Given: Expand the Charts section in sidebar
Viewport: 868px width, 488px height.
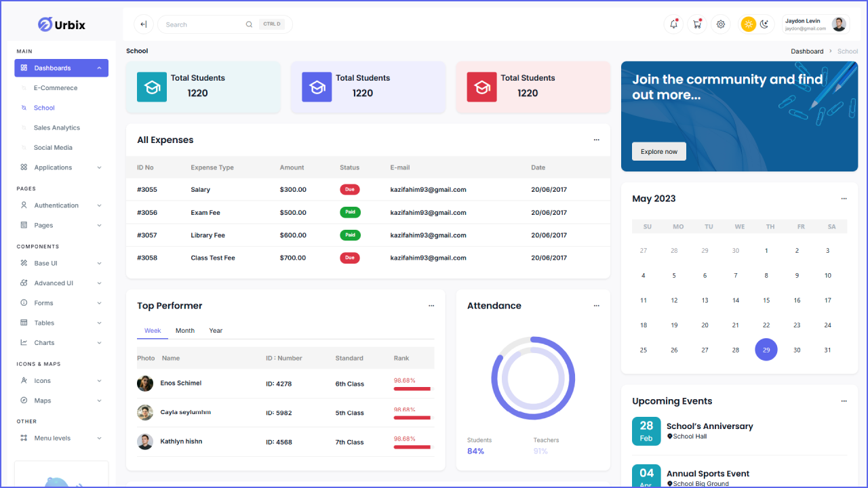Looking at the screenshot, I should click(x=44, y=342).
